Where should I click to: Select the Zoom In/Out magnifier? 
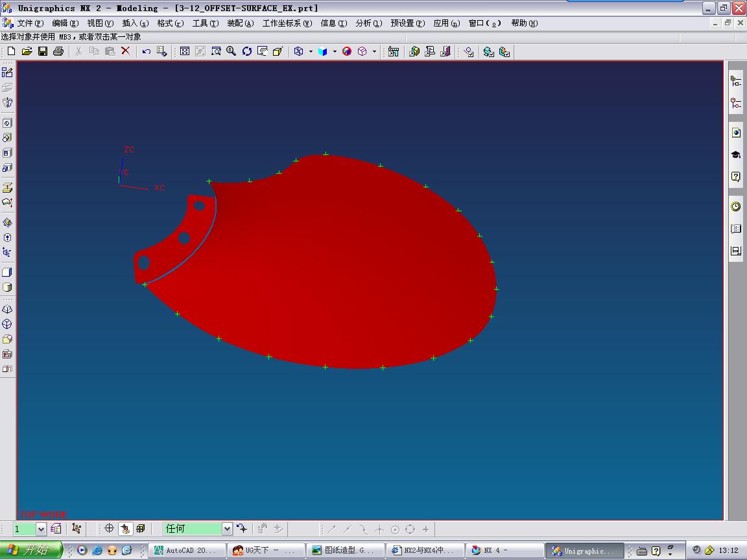(x=231, y=51)
